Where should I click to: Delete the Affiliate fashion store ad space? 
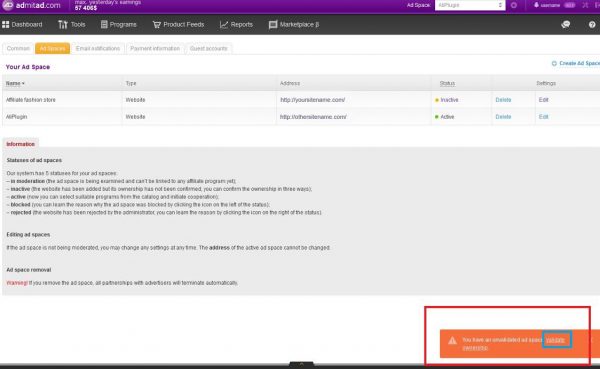[x=503, y=100]
